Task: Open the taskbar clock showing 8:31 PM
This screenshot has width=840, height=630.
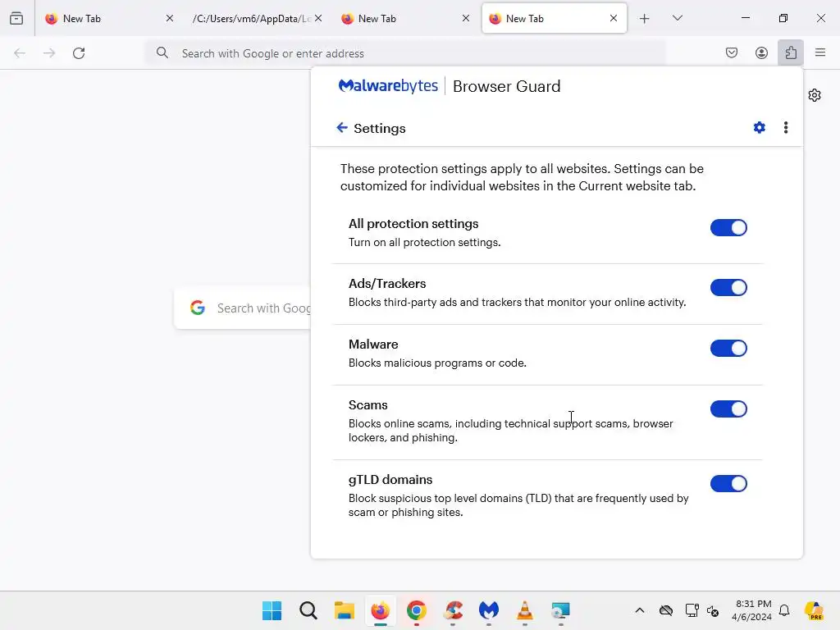Action: [751, 610]
